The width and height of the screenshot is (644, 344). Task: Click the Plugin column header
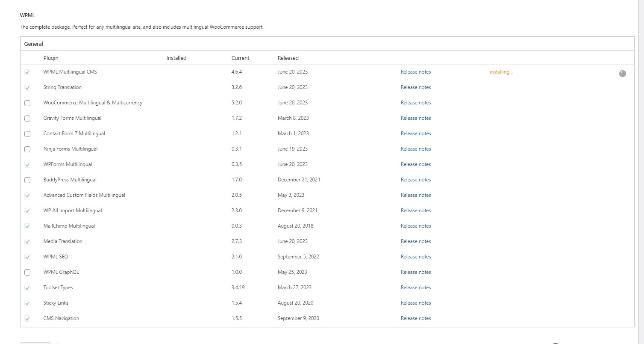pyautogui.click(x=51, y=58)
